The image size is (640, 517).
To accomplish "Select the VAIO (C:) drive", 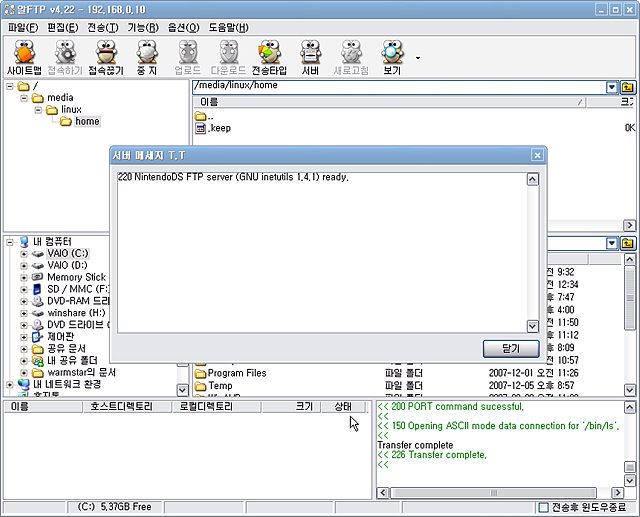I will click(67, 253).
